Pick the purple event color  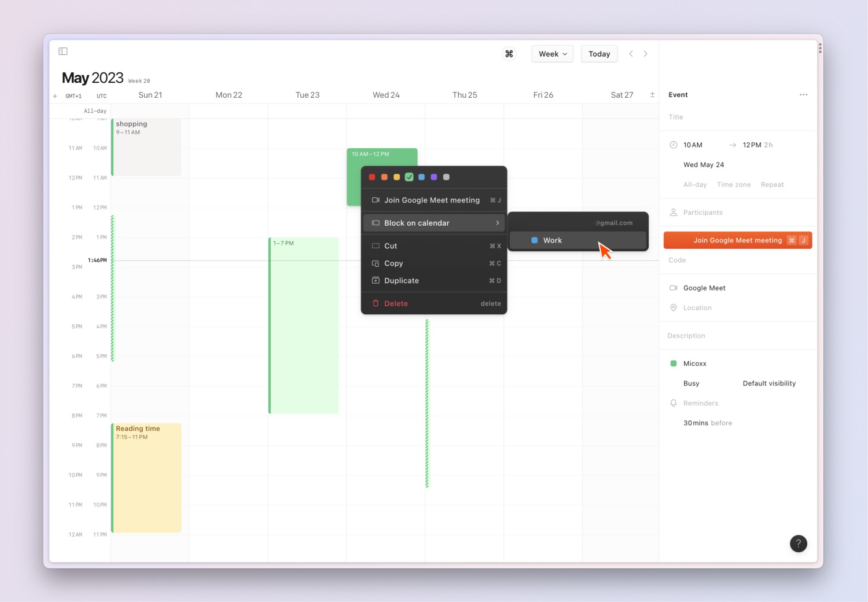[x=434, y=177]
